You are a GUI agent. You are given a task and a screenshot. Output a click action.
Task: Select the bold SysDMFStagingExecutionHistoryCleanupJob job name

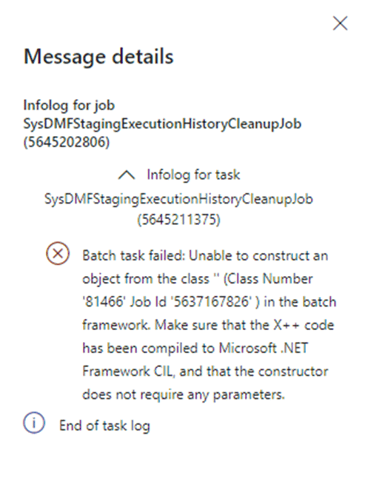pos(162,124)
